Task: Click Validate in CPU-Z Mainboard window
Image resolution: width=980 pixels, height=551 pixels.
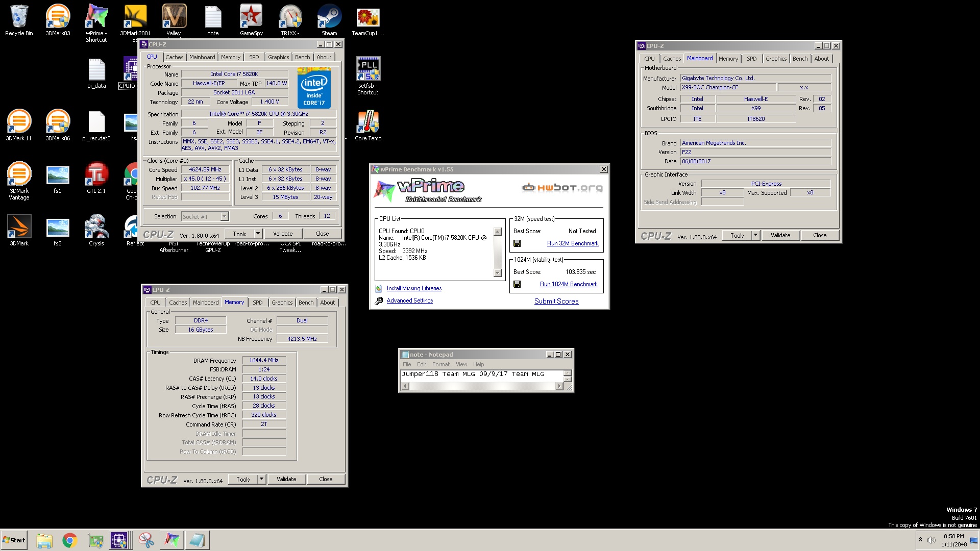Action: pos(780,236)
